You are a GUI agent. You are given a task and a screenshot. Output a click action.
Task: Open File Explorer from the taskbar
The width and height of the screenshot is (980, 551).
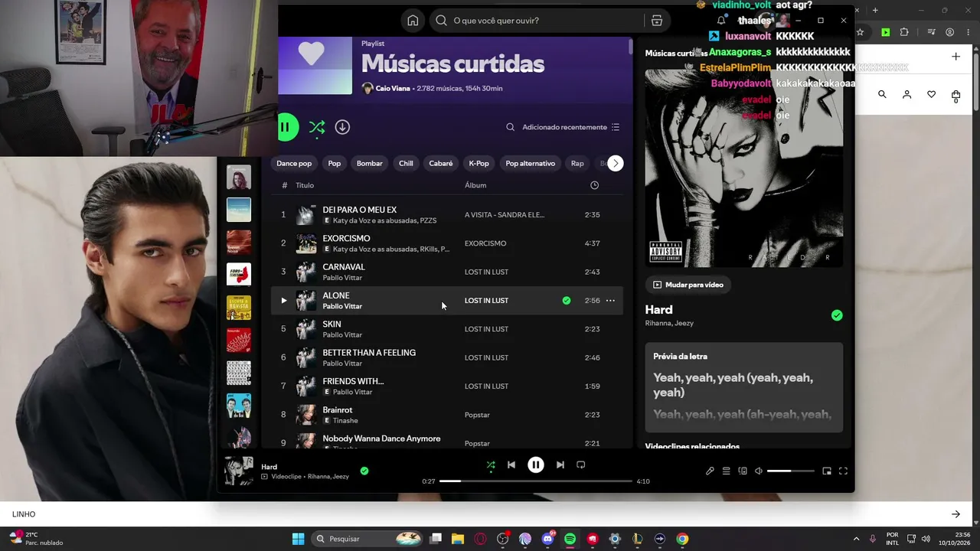tap(458, 539)
